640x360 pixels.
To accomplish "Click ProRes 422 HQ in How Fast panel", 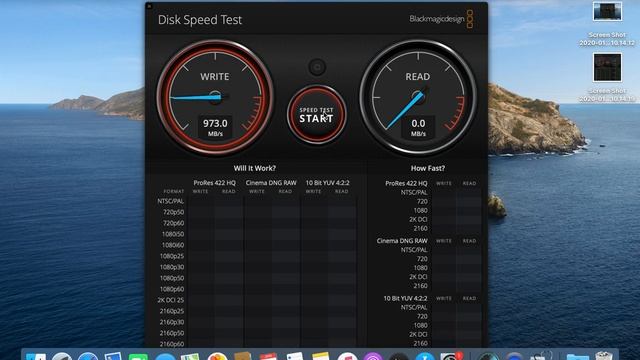I will 406,183.
